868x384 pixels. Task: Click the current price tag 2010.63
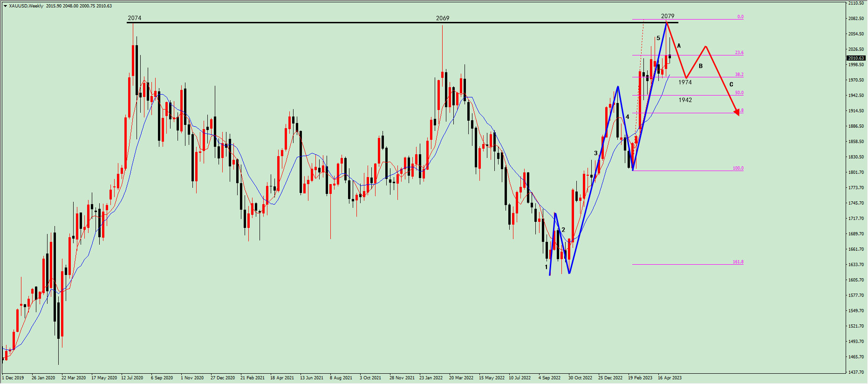[x=855, y=58]
